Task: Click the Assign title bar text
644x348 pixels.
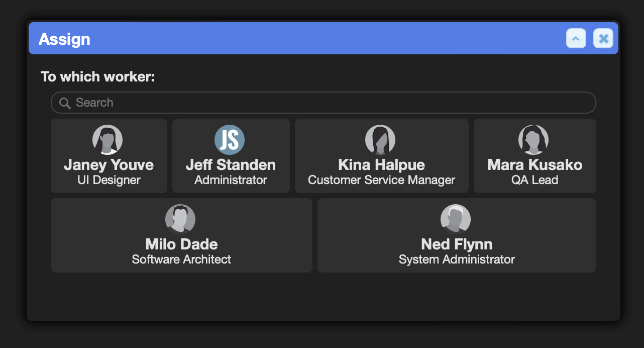Action: tap(64, 39)
